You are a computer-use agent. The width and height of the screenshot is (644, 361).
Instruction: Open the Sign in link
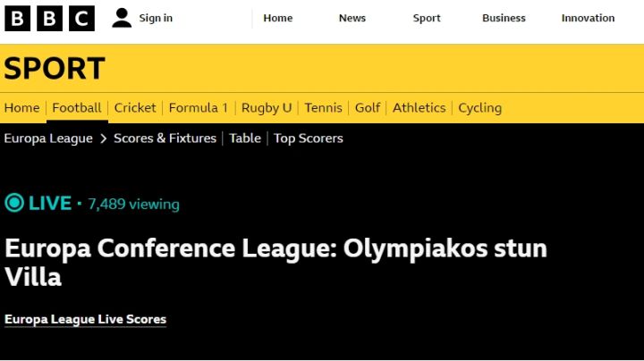pos(156,18)
